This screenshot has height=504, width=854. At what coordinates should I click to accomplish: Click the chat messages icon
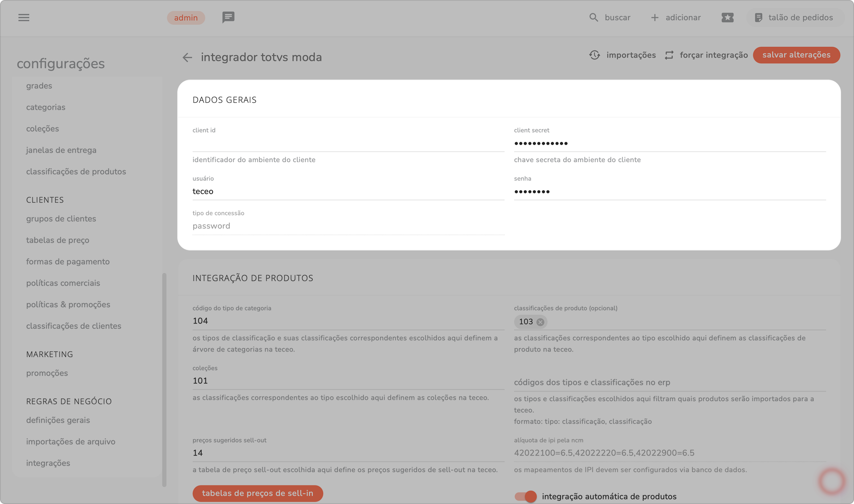[228, 17]
